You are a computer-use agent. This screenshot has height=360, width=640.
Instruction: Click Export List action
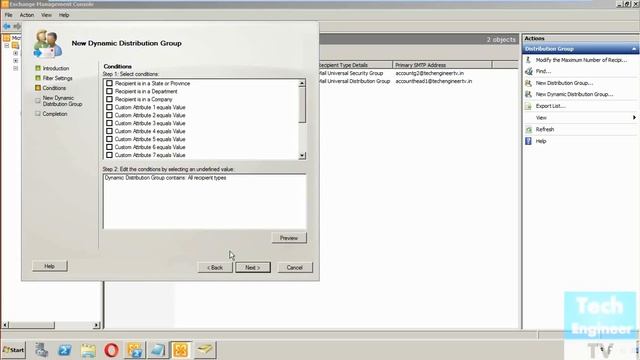[550, 106]
